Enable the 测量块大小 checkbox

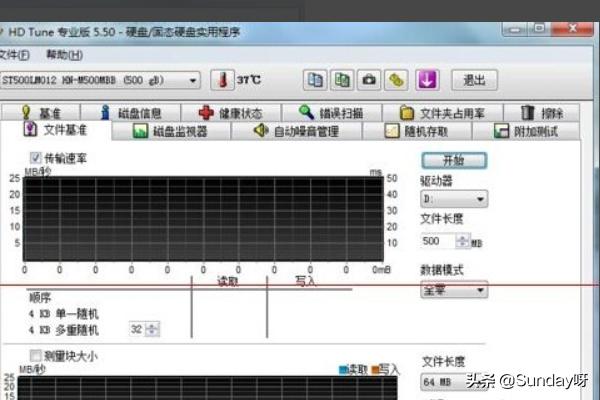[x=35, y=356]
